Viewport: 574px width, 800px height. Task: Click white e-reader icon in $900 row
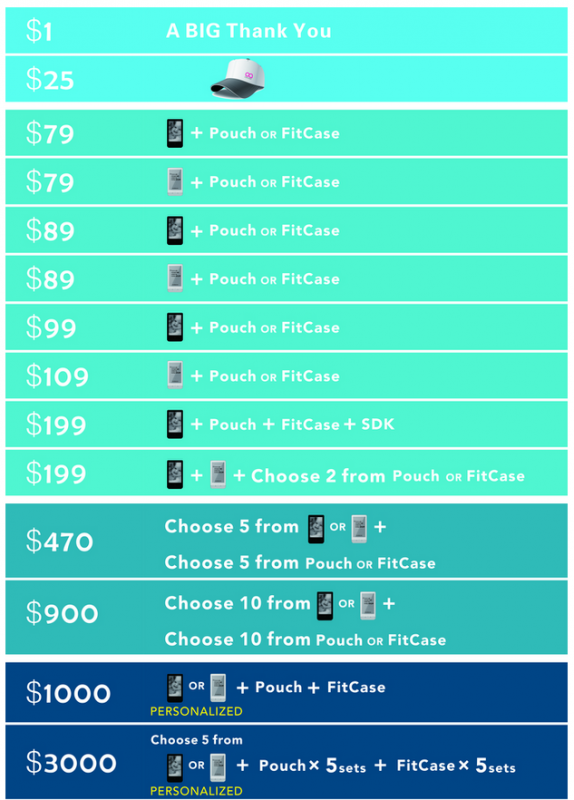pyautogui.click(x=368, y=606)
